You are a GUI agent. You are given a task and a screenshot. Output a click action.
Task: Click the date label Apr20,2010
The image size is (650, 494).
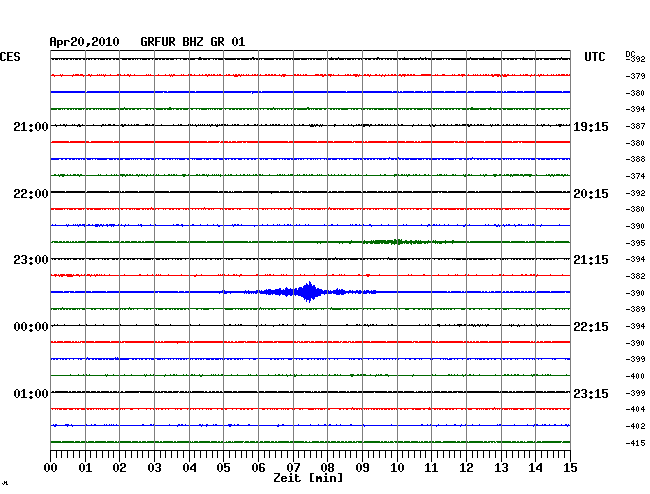tap(84, 42)
